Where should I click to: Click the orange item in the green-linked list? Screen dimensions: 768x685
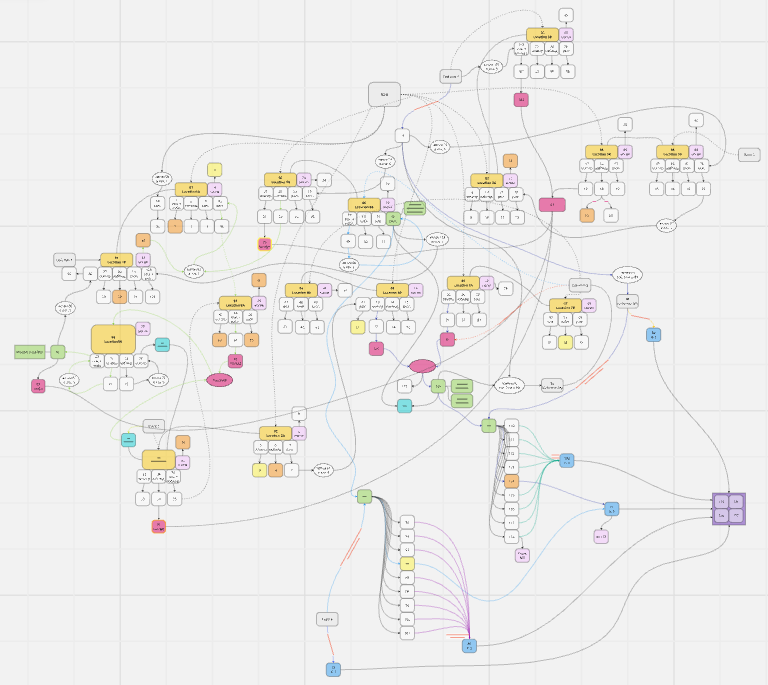(x=512, y=481)
